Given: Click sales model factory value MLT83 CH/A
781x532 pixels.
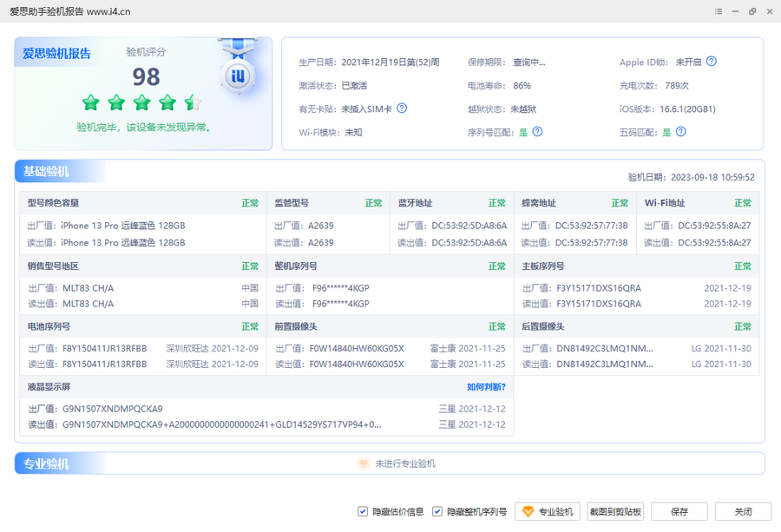Looking at the screenshot, I should [x=89, y=288].
